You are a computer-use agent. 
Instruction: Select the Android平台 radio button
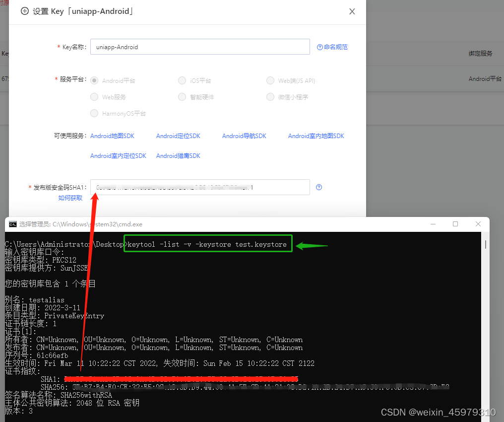point(94,80)
